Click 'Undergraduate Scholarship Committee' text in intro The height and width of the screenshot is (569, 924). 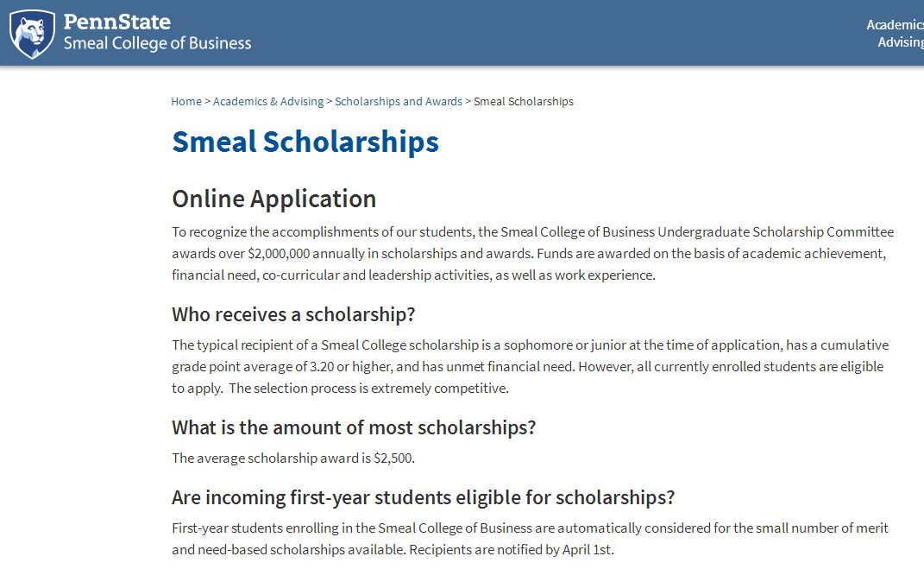coord(776,231)
